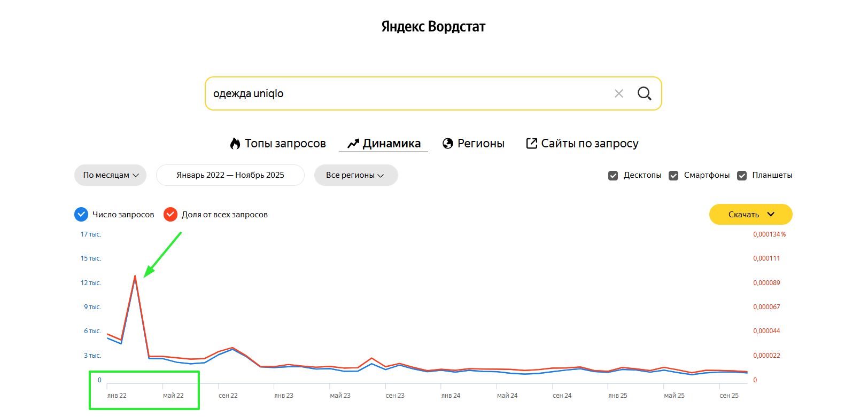This screenshot has width=868, height=417.
Task: Click the trend arrow Динамика icon
Action: pos(353,143)
